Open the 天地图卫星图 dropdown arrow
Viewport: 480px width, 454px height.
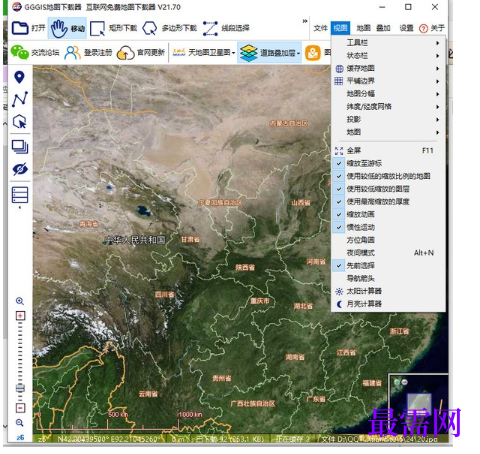(233, 53)
